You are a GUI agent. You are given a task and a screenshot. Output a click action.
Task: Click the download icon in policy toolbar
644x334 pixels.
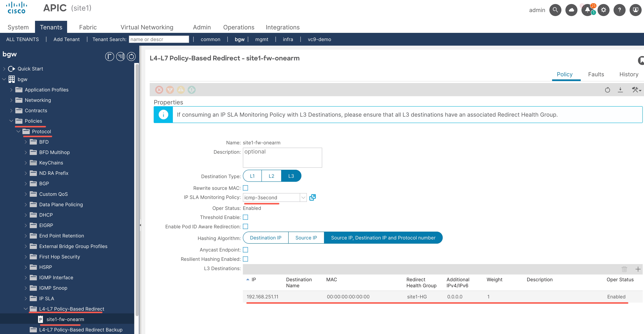coord(620,90)
